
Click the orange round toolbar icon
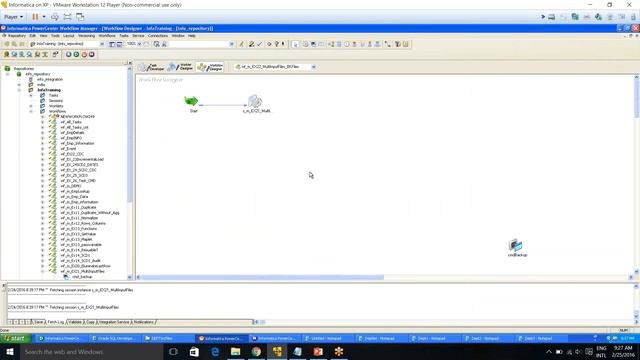(x=84, y=54)
